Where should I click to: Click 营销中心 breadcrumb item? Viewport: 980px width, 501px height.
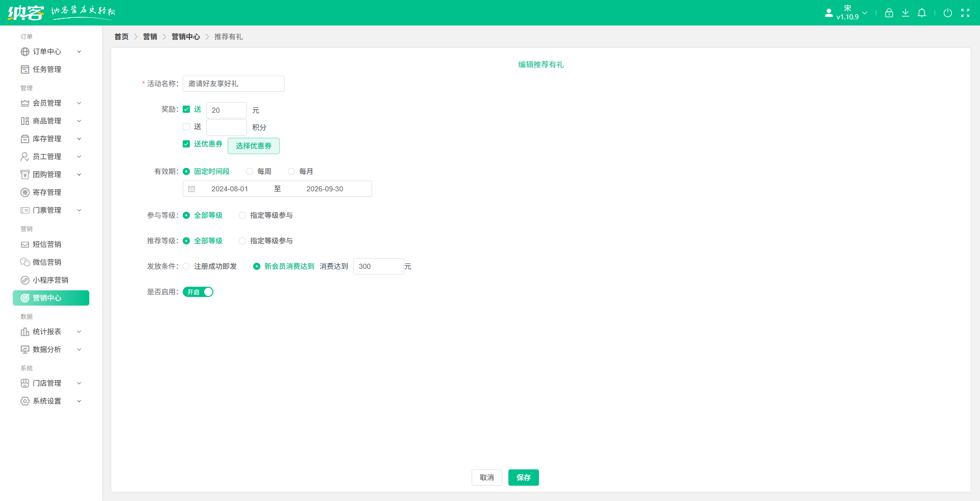(186, 37)
